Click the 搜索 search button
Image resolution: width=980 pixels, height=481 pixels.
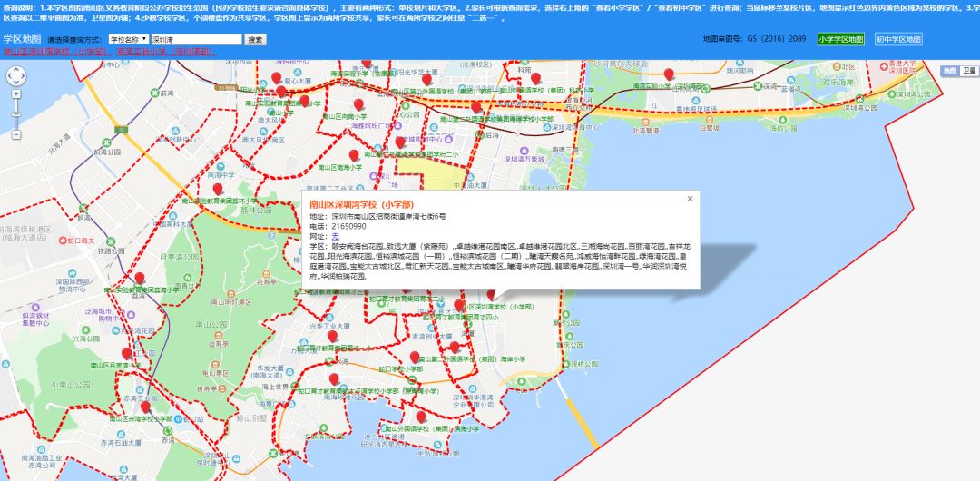256,39
